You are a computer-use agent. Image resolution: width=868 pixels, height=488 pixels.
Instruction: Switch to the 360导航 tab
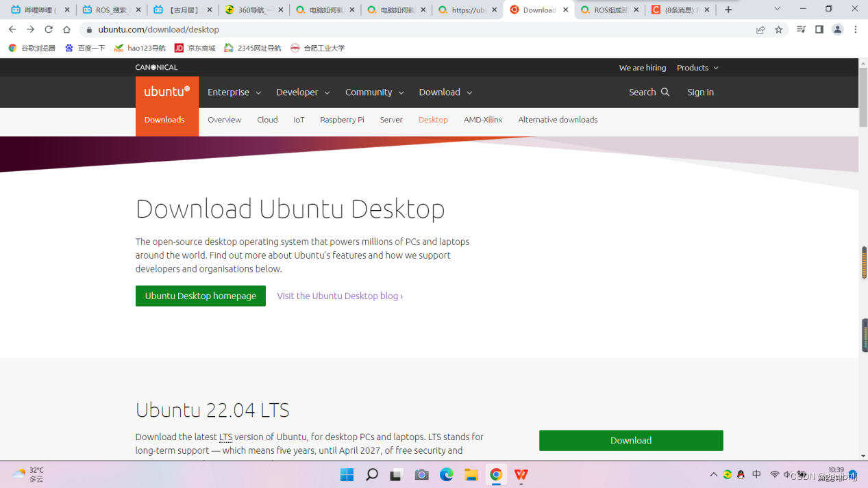[253, 10]
